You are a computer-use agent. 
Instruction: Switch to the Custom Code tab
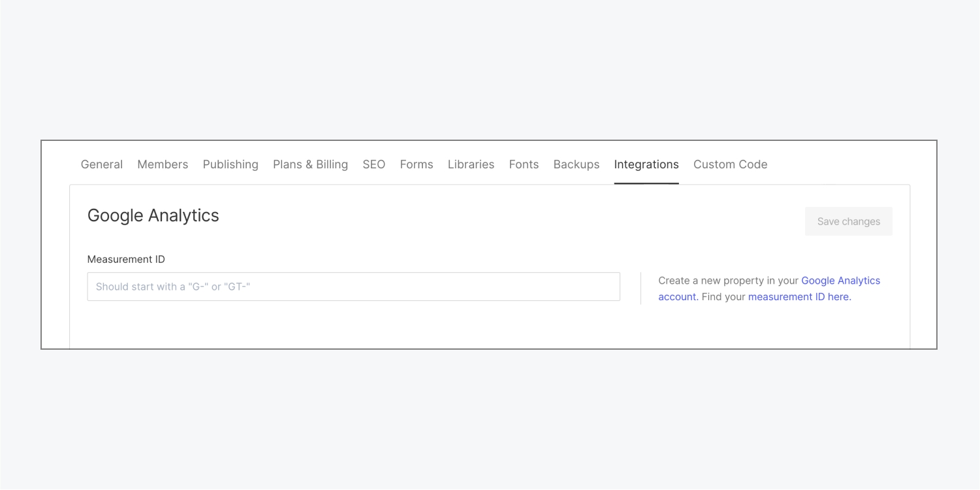click(x=730, y=164)
